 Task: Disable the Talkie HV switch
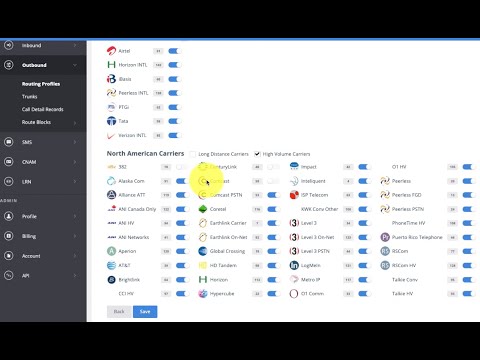(469, 293)
